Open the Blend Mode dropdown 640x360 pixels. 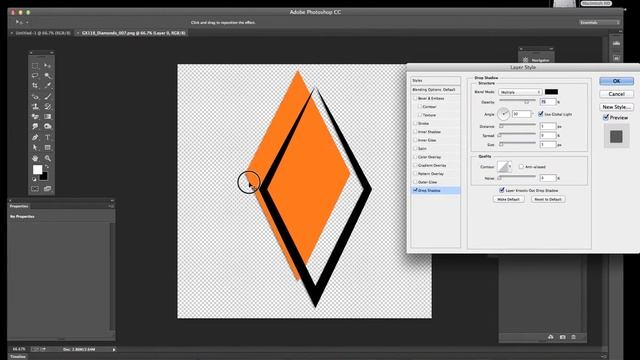pos(520,92)
